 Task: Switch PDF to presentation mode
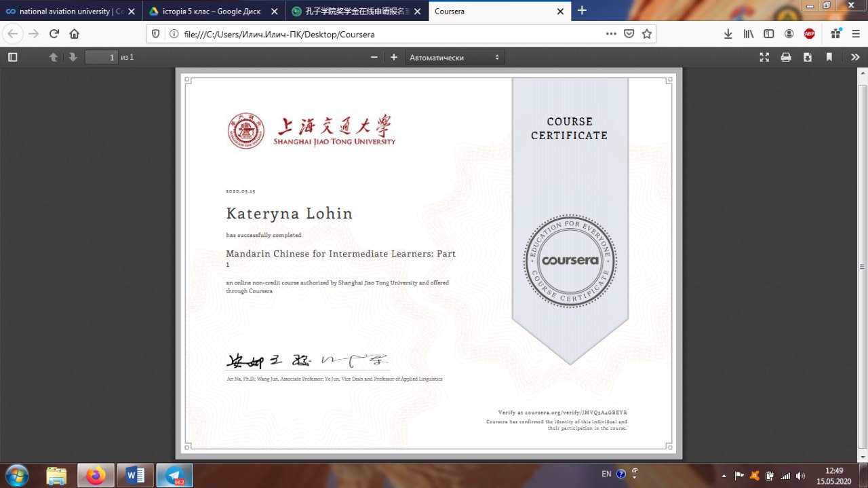point(764,58)
